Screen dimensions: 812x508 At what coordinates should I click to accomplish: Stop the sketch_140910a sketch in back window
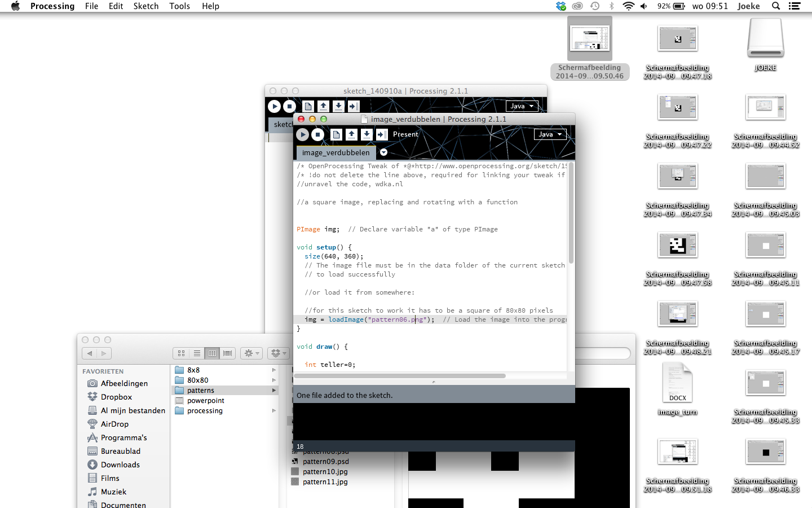click(289, 106)
